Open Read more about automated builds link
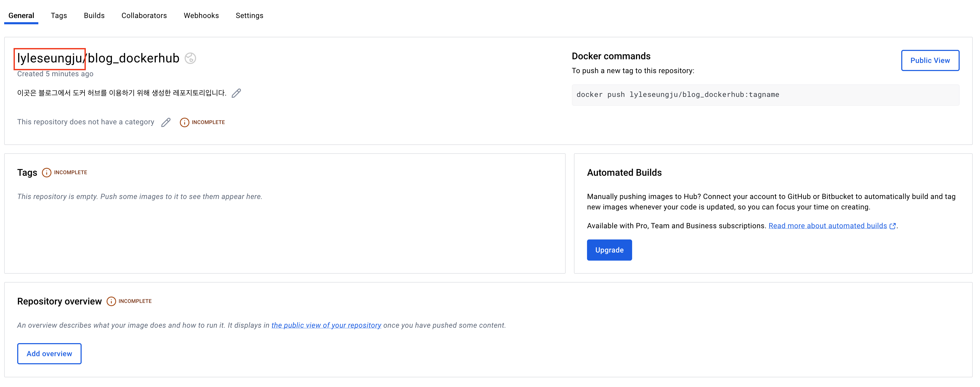980x387 pixels. 827,226
